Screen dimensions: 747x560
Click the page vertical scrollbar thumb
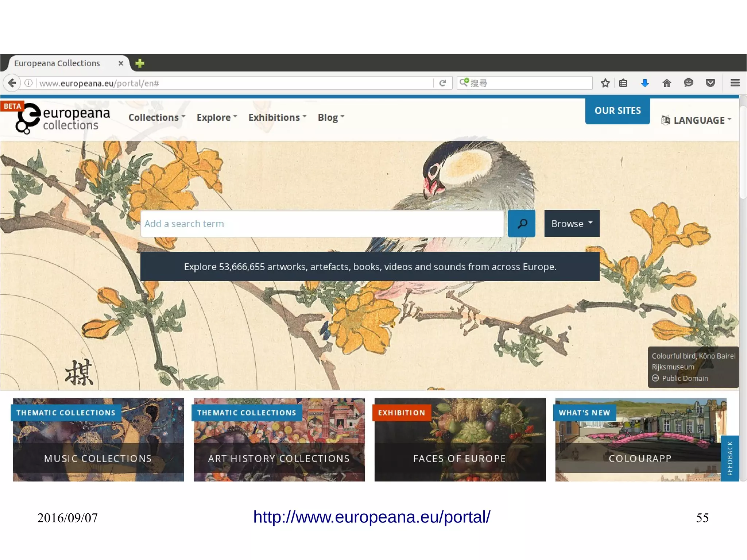pyautogui.click(x=743, y=152)
